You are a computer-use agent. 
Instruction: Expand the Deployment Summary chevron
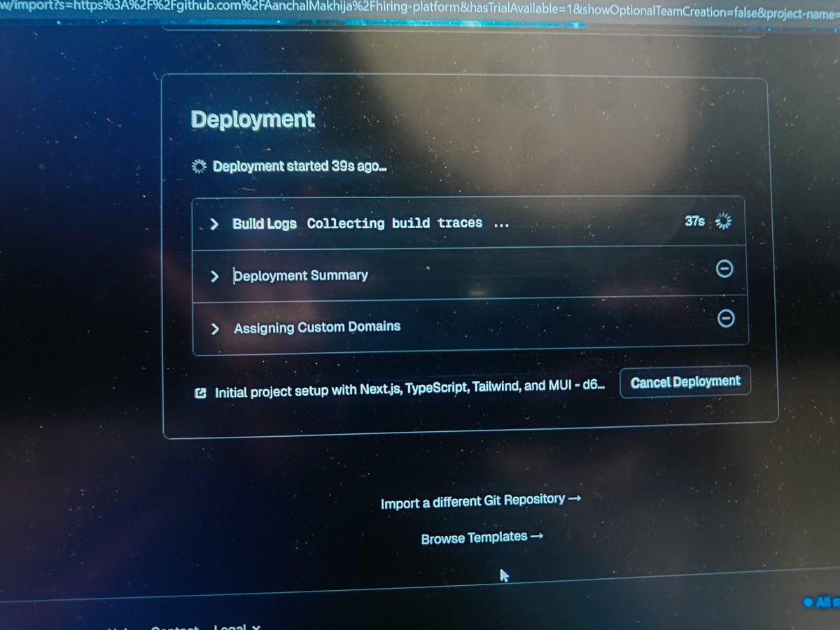215,276
